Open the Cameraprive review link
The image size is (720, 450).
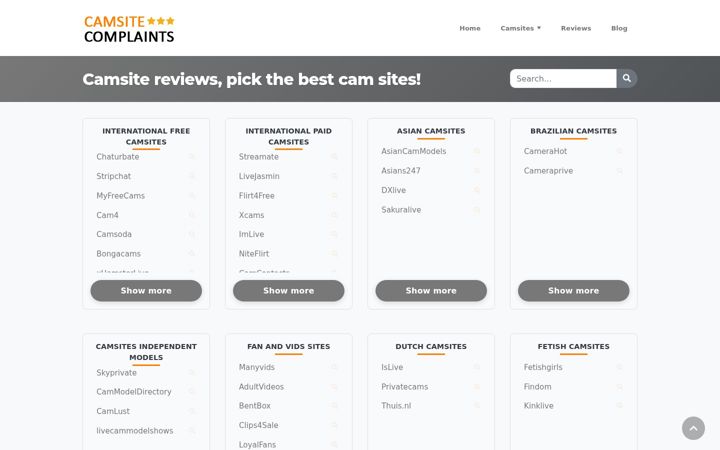tap(548, 170)
